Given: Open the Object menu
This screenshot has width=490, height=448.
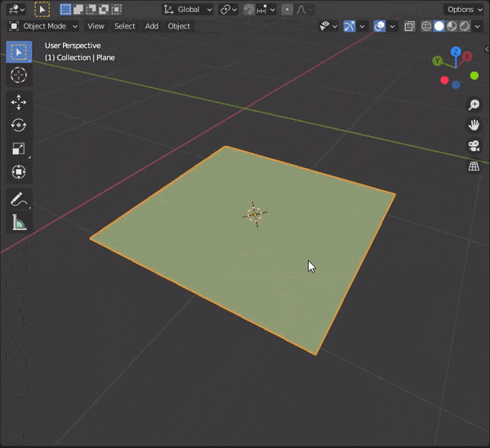Looking at the screenshot, I should pos(179,26).
